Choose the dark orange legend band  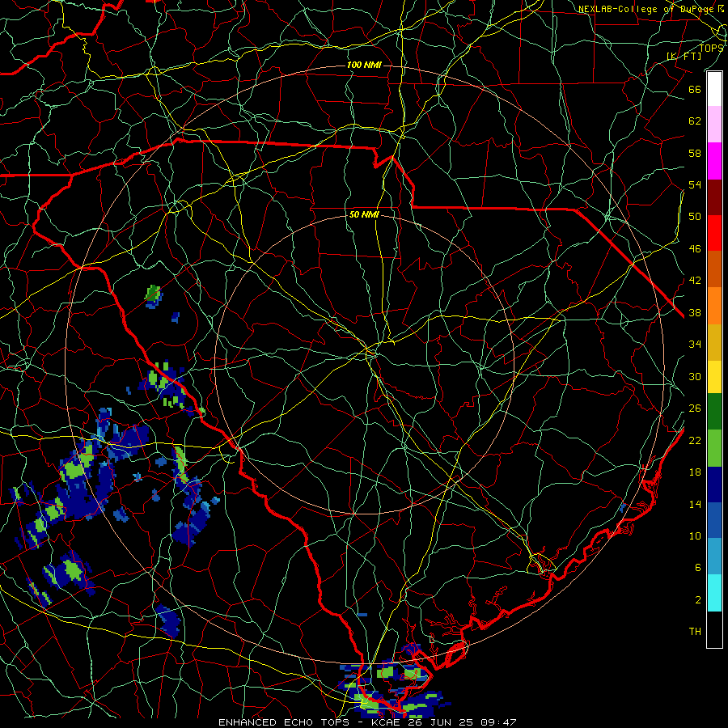[x=714, y=269]
